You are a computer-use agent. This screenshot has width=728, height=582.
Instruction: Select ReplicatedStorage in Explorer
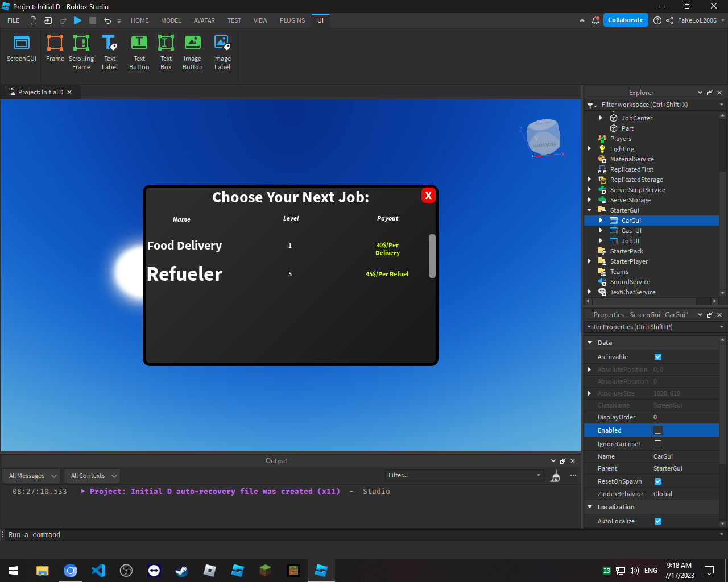(636, 180)
